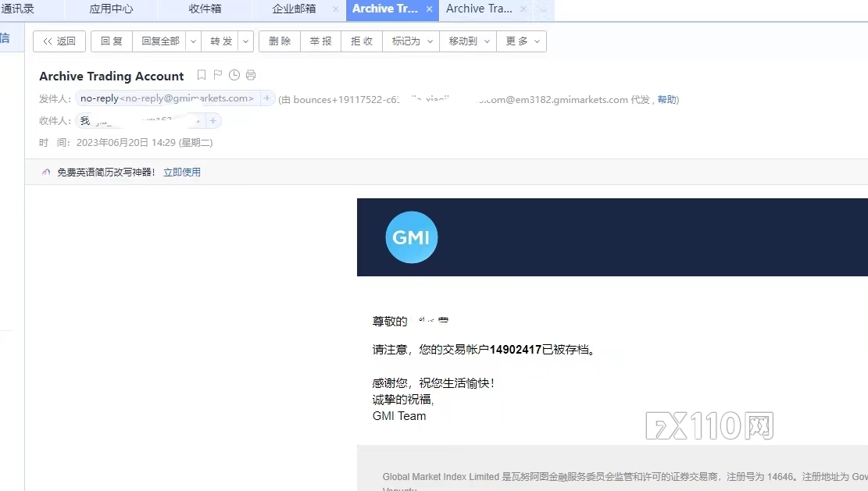
Task: Open the 移动到 dropdown
Action: [x=468, y=41]
